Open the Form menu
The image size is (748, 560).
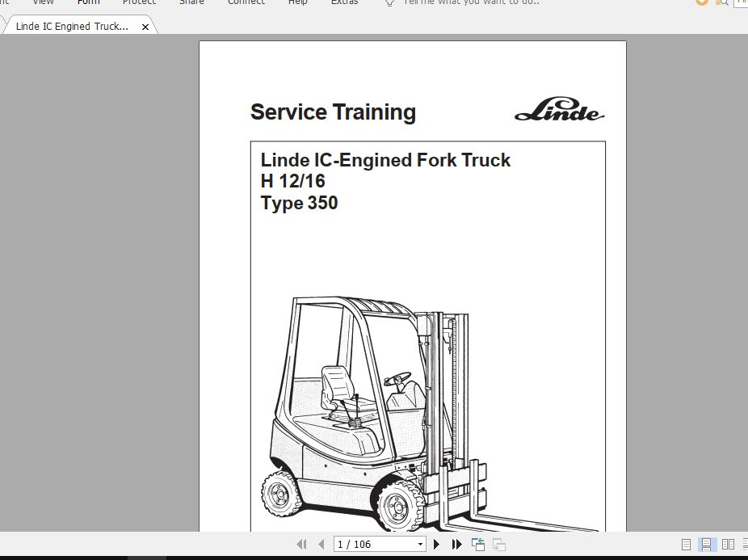point(89,2)
